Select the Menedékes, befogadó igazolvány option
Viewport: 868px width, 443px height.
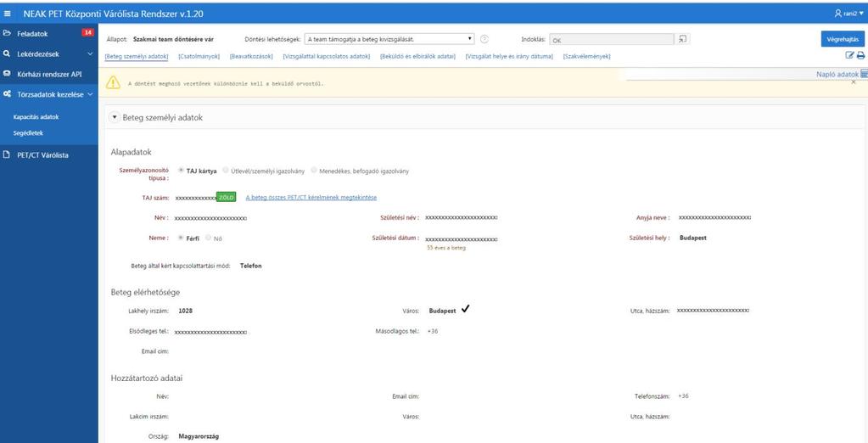pyautogui.click(x=314, y=171)
